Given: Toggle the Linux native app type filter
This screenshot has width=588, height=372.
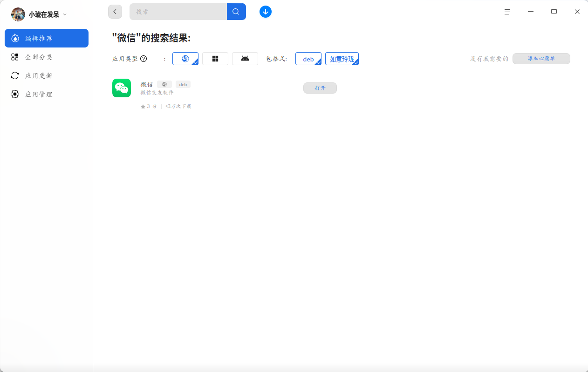Looking at the screenshot, I should tap(185, 59).
